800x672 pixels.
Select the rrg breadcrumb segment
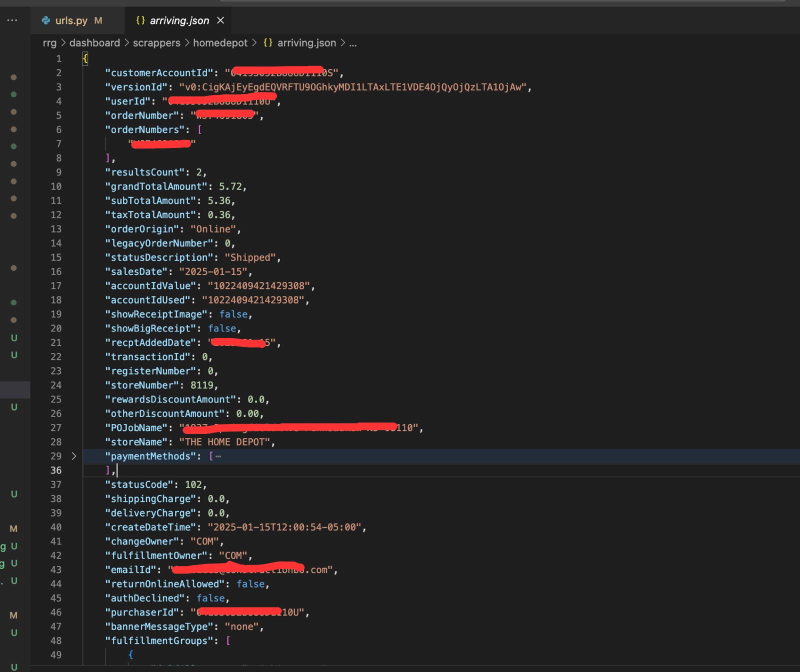(x=49, y=43)
